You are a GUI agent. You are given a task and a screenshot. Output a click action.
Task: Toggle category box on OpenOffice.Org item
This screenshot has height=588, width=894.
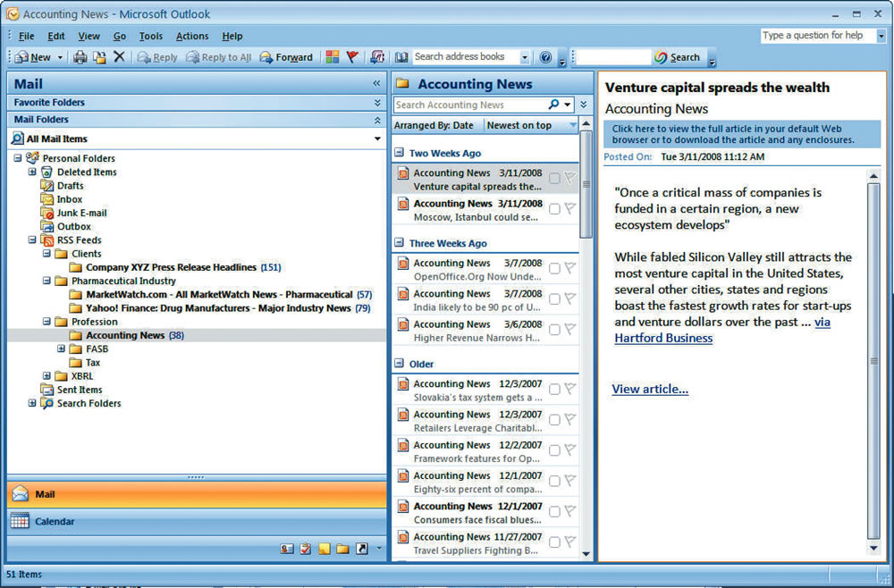(x=554, y=269)
